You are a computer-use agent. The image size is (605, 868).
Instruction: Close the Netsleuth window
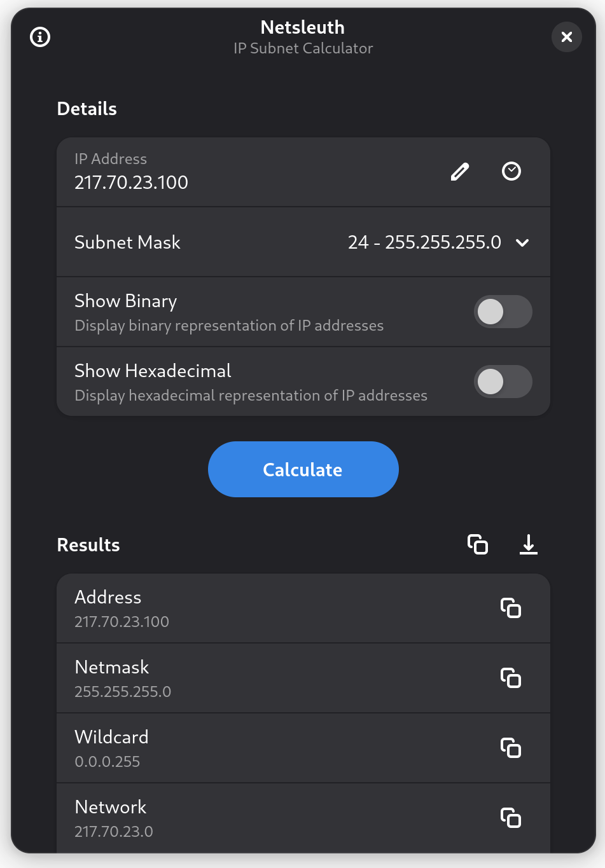tap(566, 37)
